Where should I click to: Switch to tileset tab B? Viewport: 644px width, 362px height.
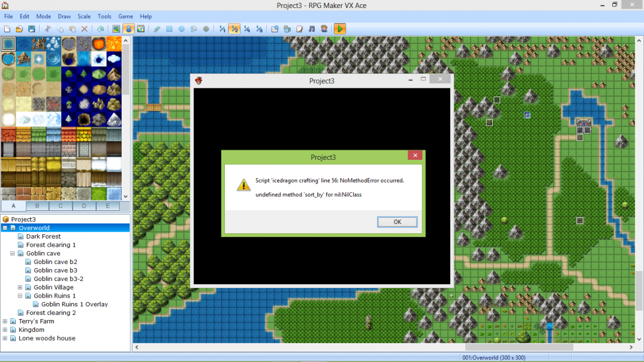37,206
